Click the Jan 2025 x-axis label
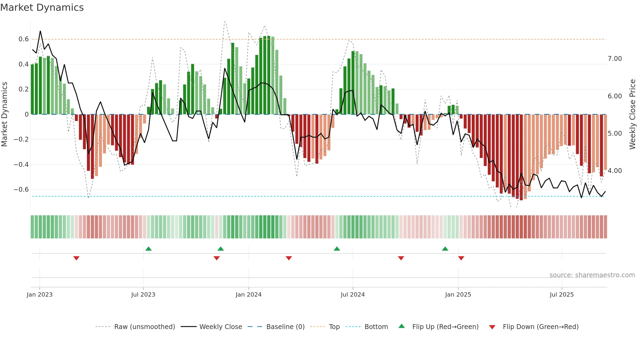The width and height of the screenshot is (644, 362). tap(458, 295)
